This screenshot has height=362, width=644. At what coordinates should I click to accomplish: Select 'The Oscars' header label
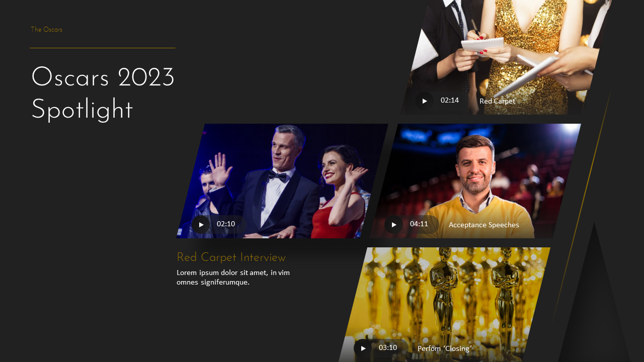pyautogui.click(x=46, y=29)
